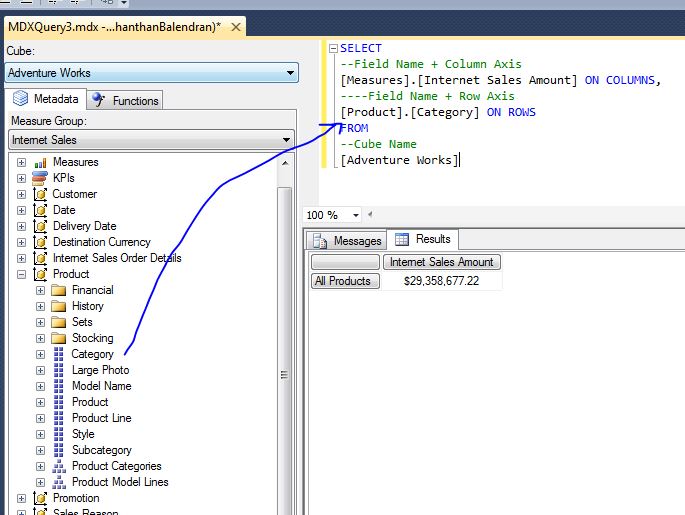The height and width of the screenshot is (515, 685).
Task: Click the Category attribute hierarchy icon
Action: 59,354
